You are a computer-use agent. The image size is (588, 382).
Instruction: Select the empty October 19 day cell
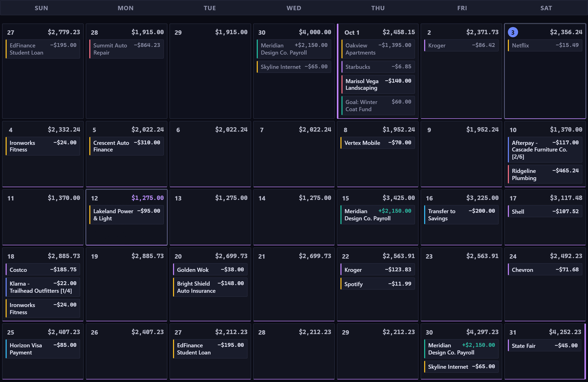click(127, 284)
